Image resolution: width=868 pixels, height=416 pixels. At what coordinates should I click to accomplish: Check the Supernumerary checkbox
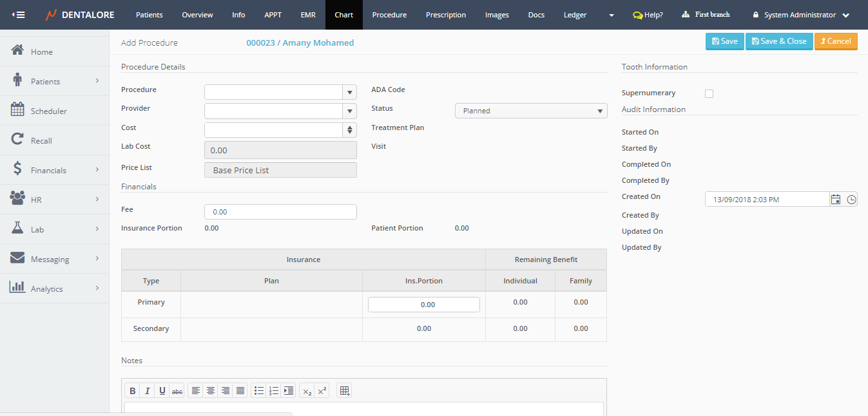coord(709,94)
